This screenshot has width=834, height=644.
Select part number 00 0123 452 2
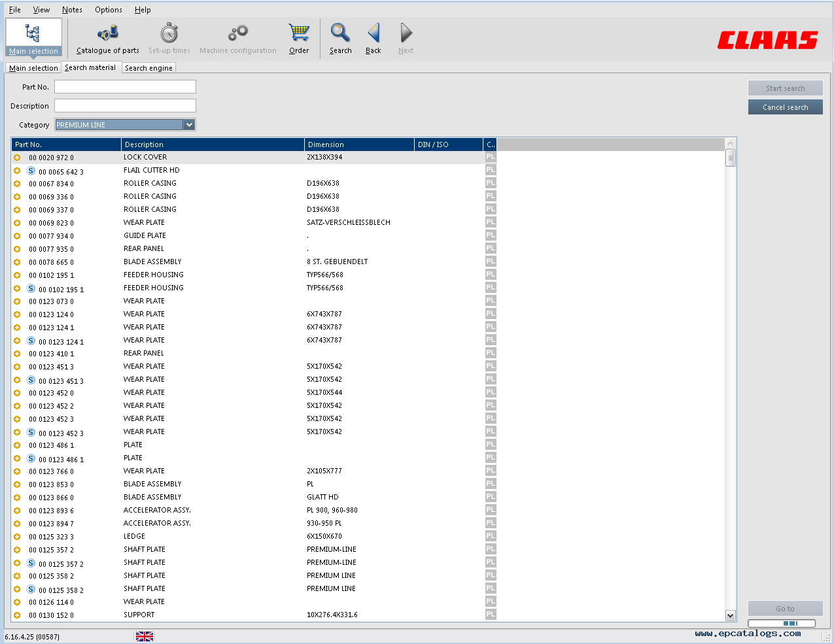pyautogui.click(x=51, y=406)
